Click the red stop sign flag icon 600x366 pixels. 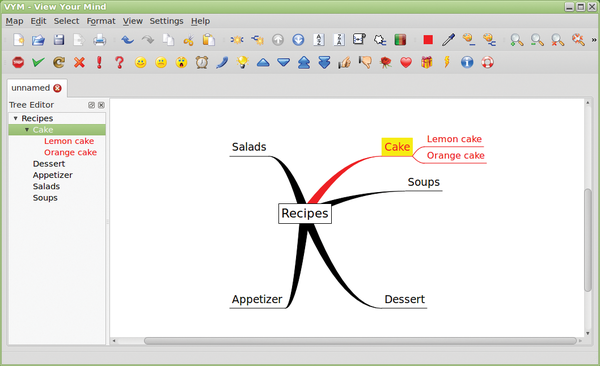click(x=18, y=62)
